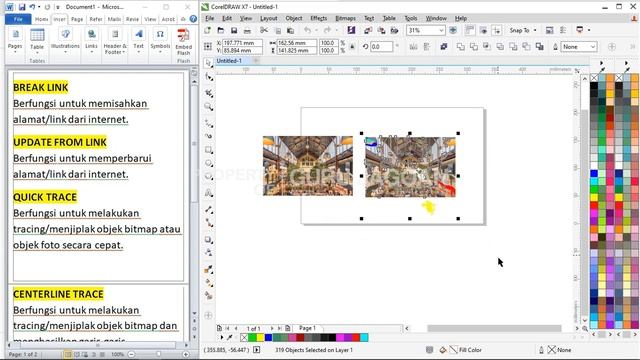Image resolution: width=640 pixels, height=360 pixels.
Task: Click the CorelDRAW horizontal scrollbar
Action: (x=494, y=328)
